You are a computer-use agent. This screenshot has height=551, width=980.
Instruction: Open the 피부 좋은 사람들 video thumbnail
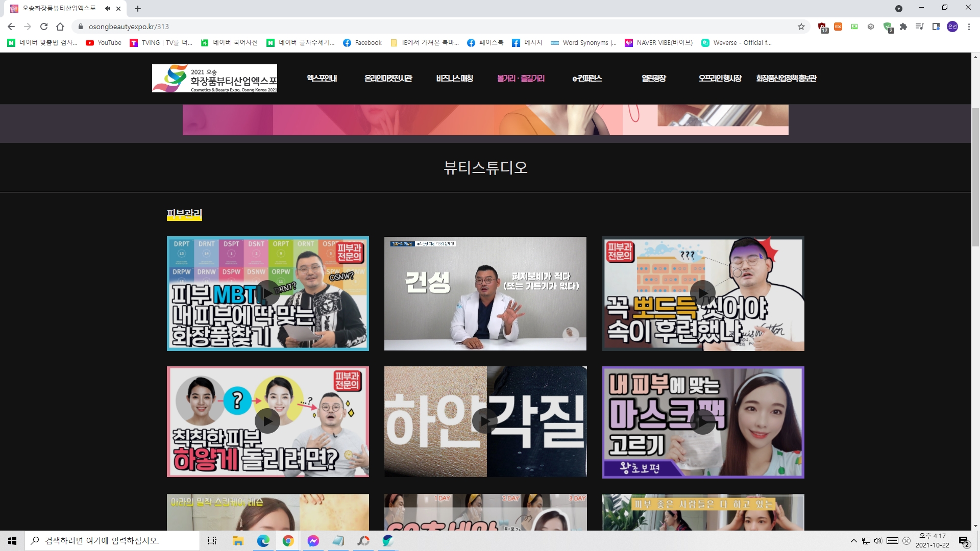click(703, 512)
